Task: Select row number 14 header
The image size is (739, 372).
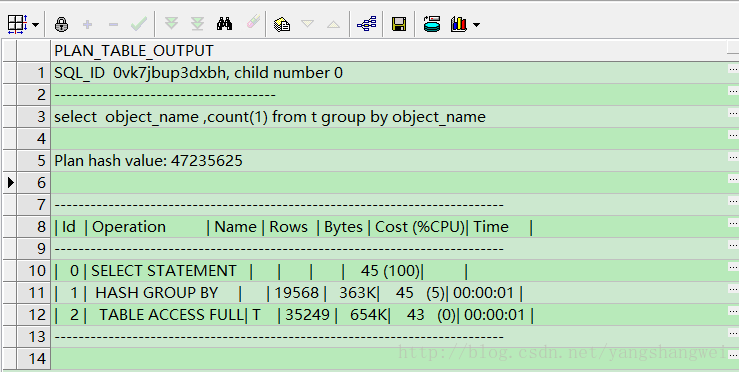Action: click(33, 358)
